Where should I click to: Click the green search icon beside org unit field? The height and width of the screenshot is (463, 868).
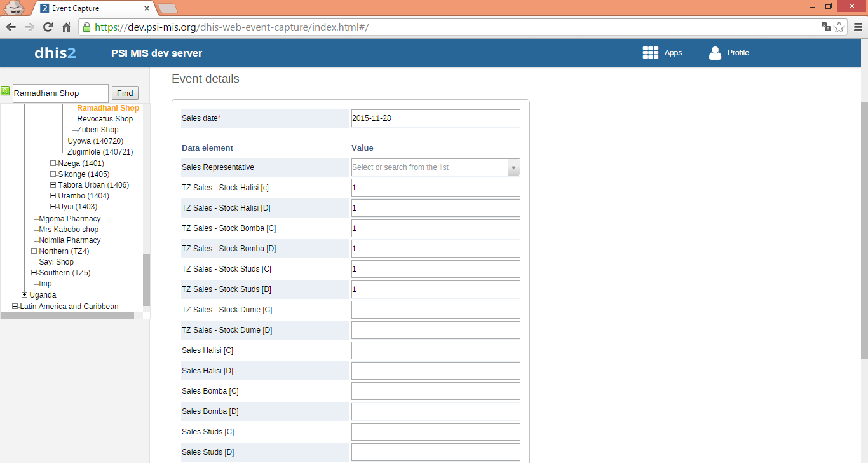5,91
